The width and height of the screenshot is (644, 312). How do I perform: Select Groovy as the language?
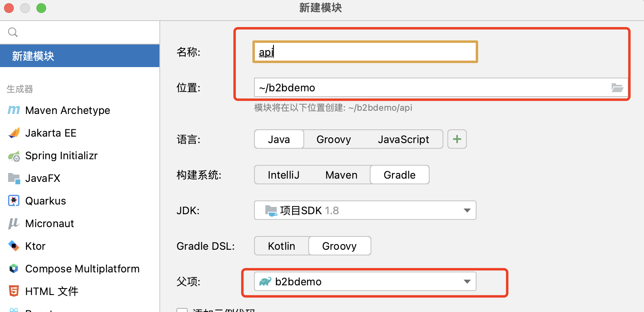click(334, 139)
